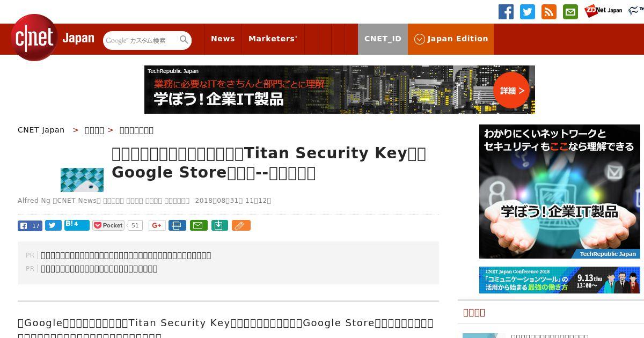Visit the ZDNet Japan logo link
The height and width of the screenshot is (338, 644).
tap(603, 10)
